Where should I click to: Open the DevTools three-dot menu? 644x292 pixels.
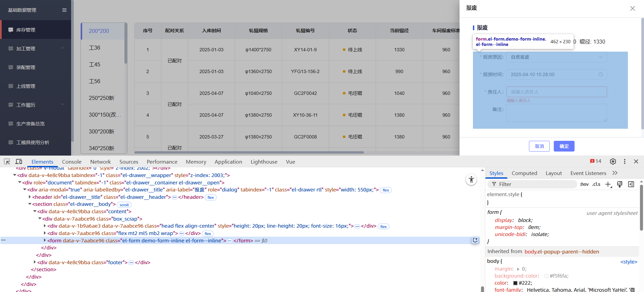[625, 162]
